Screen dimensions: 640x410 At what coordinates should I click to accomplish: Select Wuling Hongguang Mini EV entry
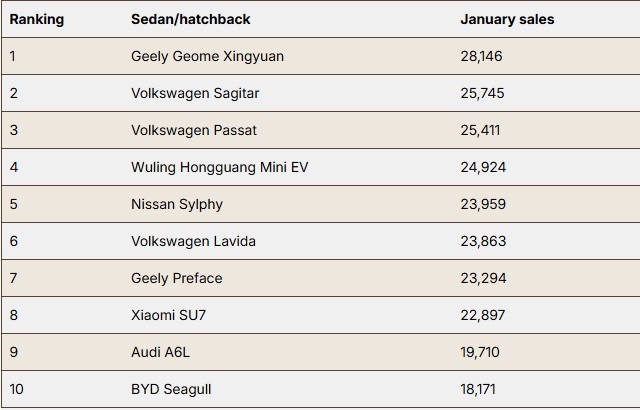(220, 167)
